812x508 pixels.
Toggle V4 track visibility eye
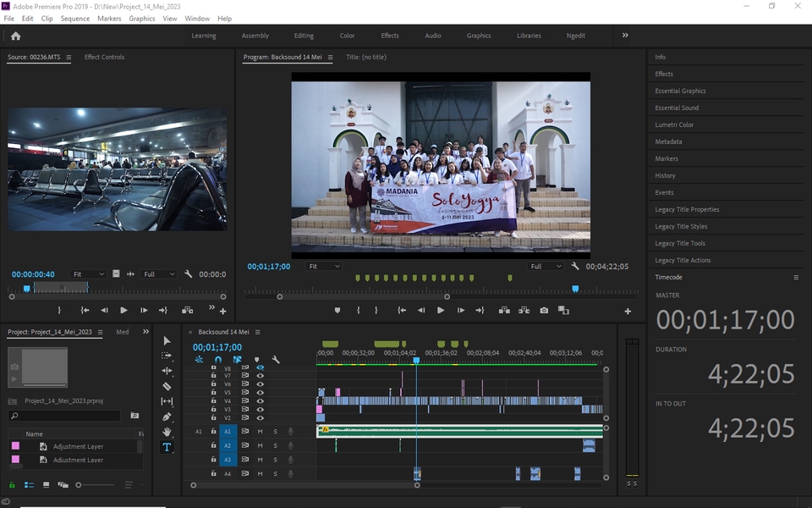click(x=260, y=400)
